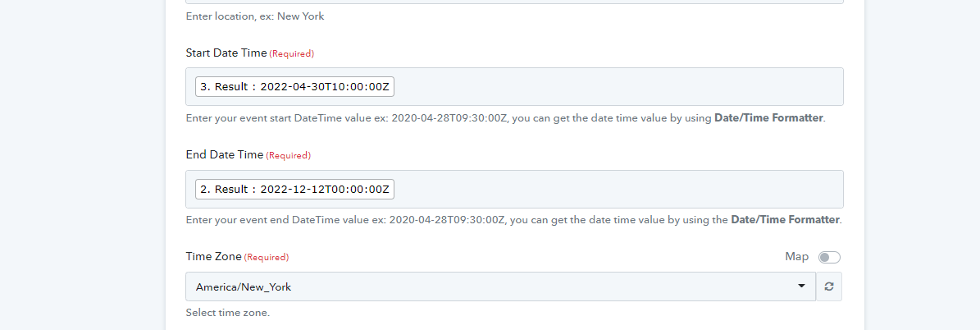Toggle the Map switch for Time Zone

click(x=829, y=258)
